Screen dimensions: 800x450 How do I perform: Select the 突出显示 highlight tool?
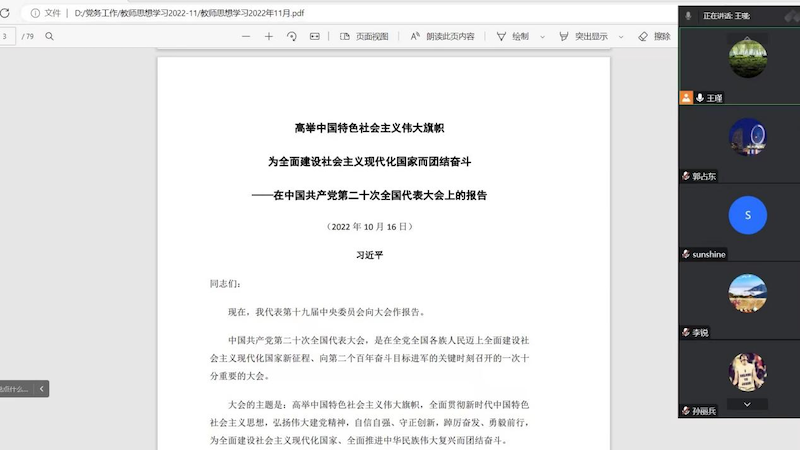(584, 36)
